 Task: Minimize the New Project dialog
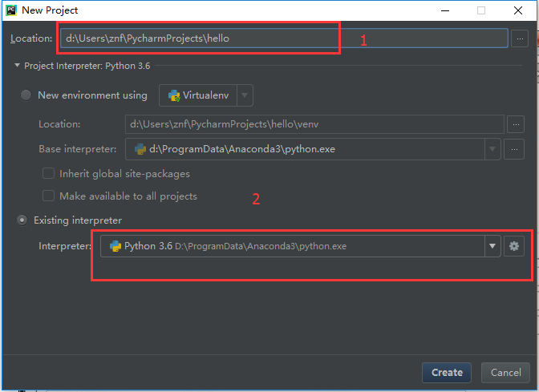(x=445, y=10)
